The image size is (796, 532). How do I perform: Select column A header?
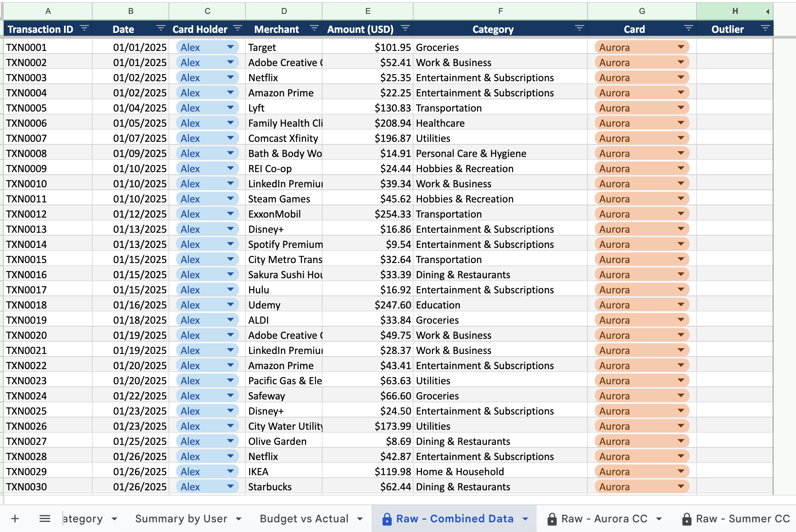(x=48, y=11)
